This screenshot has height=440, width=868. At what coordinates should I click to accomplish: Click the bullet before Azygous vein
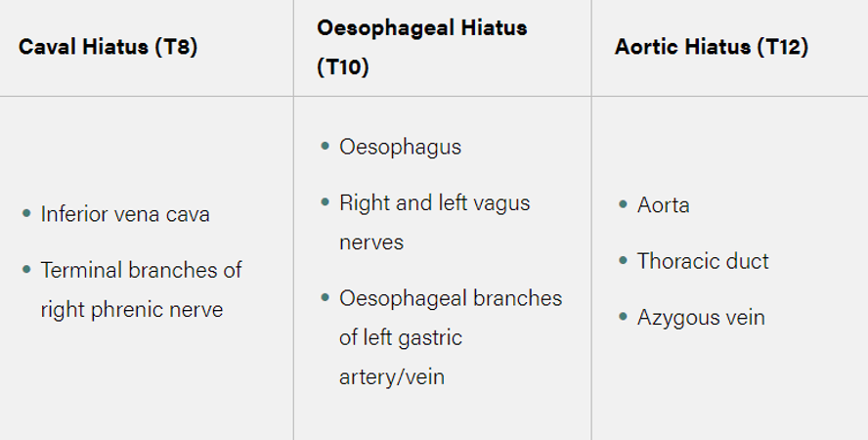(623, 318)
